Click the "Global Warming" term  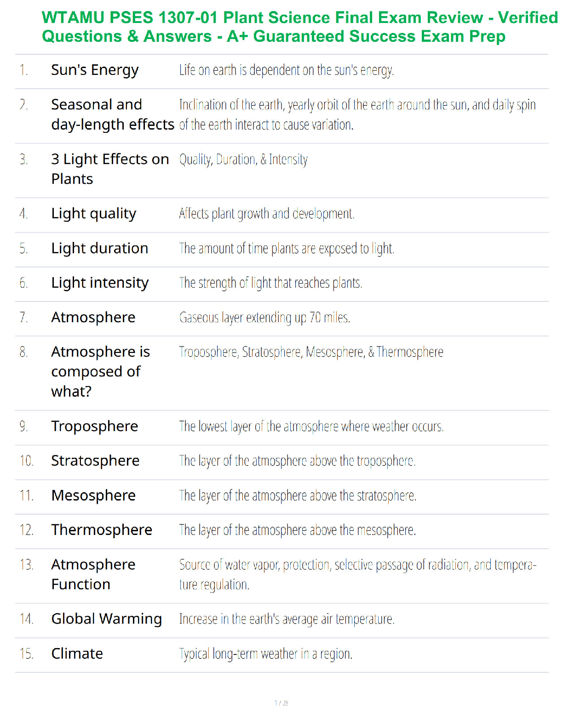pos(107,619)
